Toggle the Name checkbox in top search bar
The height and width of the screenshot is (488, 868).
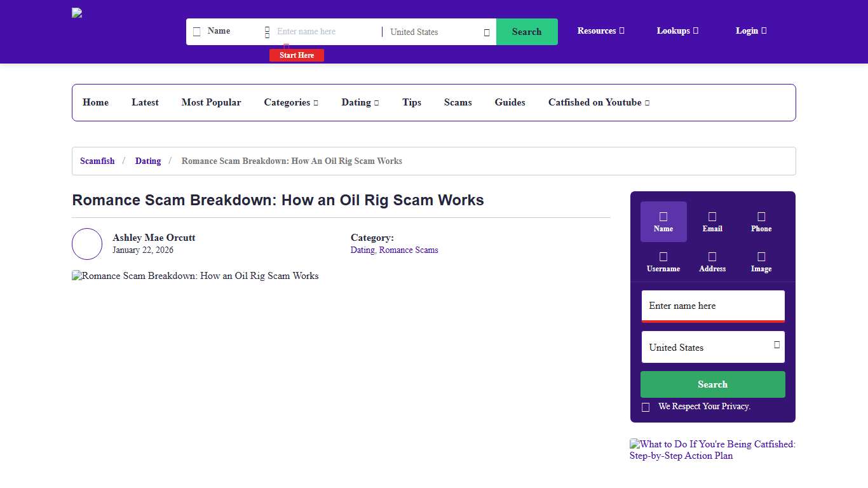[196, 30]
